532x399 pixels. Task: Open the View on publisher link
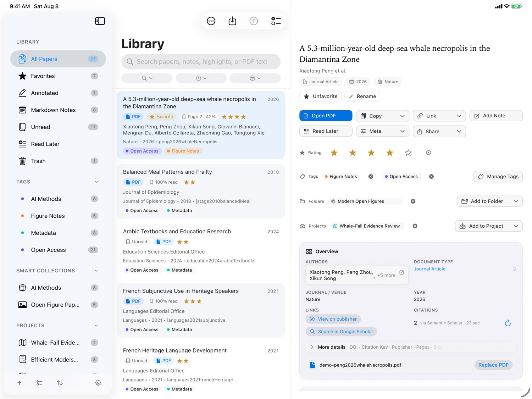(x=333, y=319)
